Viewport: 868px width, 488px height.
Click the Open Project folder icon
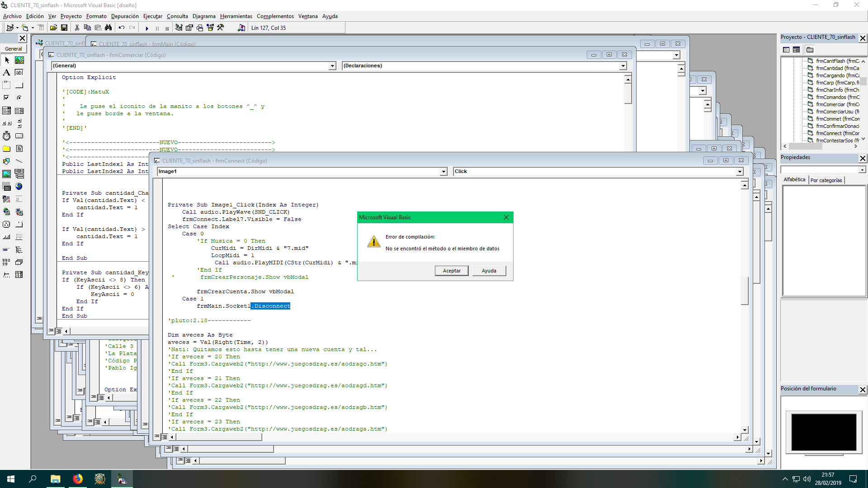pos(53,28)
